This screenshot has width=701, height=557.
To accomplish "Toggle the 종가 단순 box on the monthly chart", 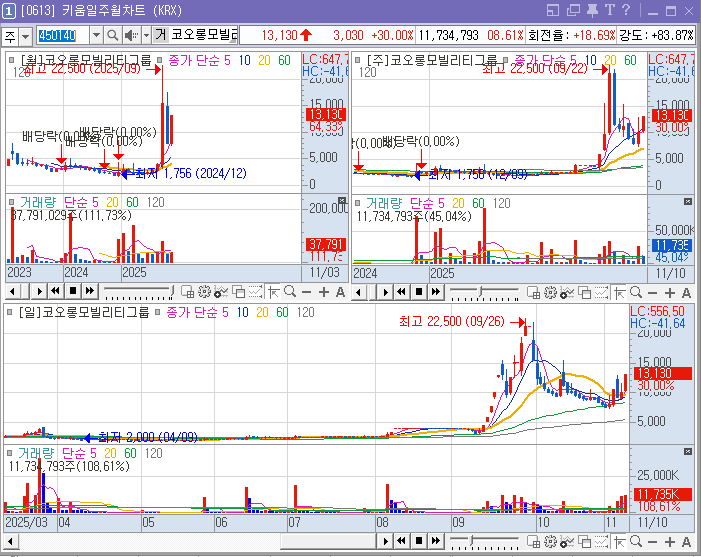I will click(160, 59).
